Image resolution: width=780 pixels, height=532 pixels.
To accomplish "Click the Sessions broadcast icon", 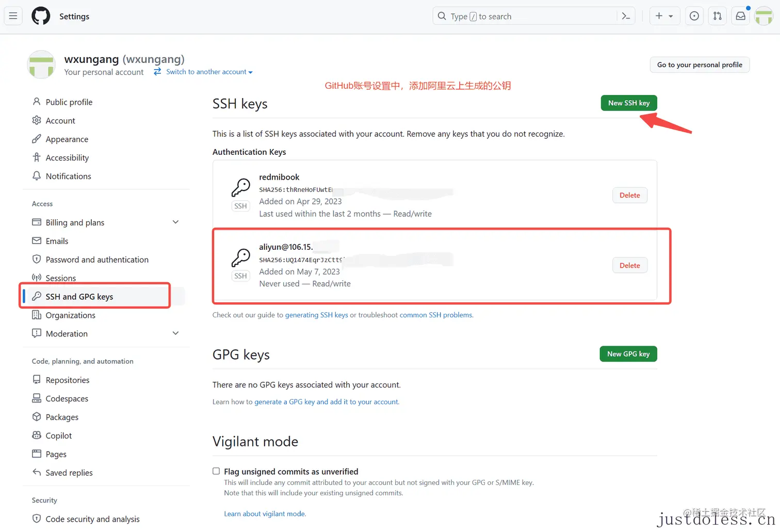I will (x=37, y=278).
